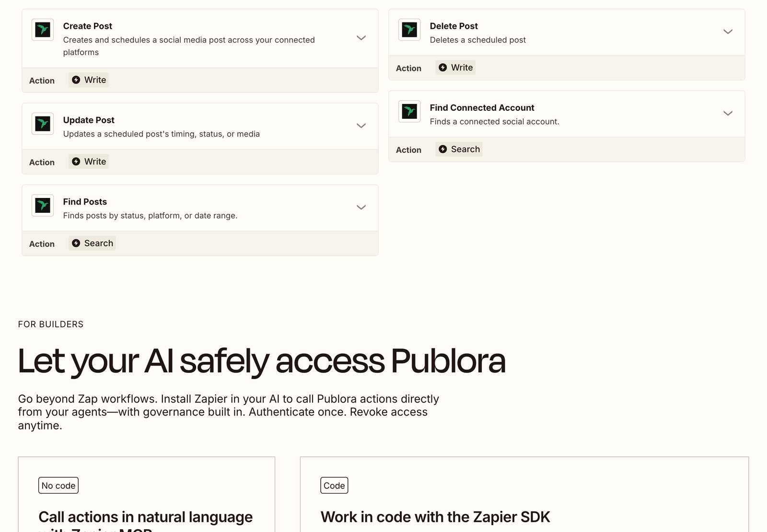Select the Write badge under Update Post
The width and height of the screenshot is (767, 532).
(89, 162)
